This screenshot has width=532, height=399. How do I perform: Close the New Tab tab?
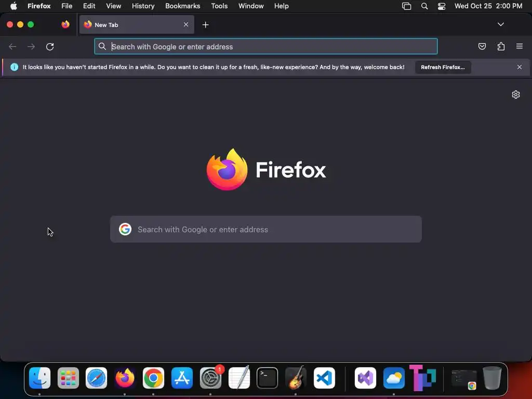(186, 24)
